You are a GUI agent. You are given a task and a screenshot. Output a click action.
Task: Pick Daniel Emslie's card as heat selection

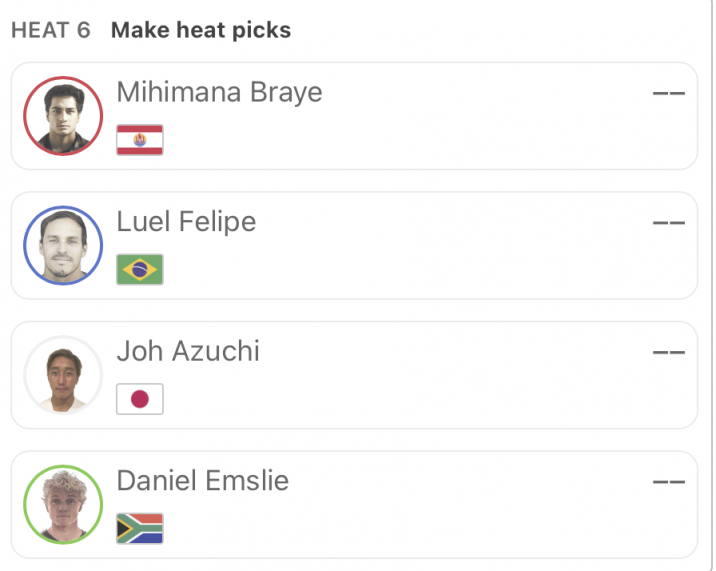coord(354,504)
